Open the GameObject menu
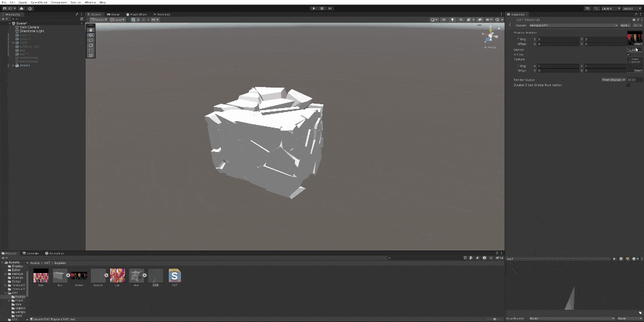644x322 pixels. coord(39,3)
